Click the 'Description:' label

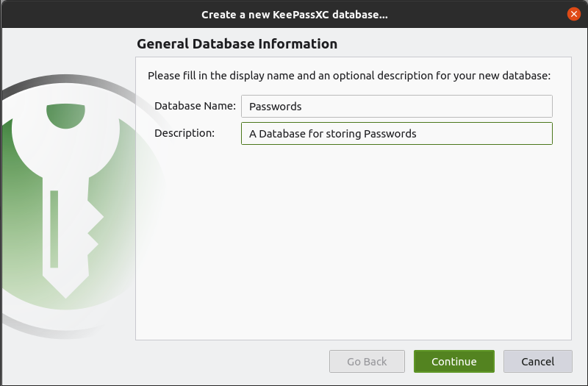click(x=184, y=133)
